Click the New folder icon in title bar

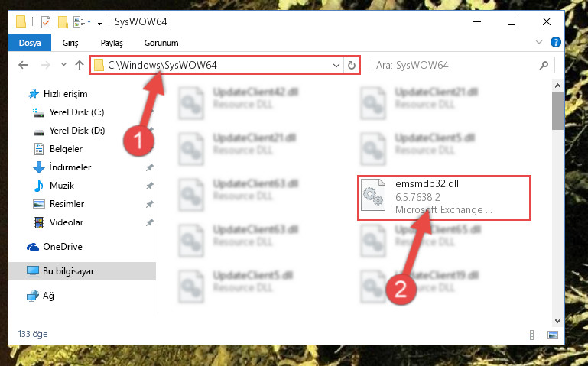pyautogui.click(x=63, y=21)
